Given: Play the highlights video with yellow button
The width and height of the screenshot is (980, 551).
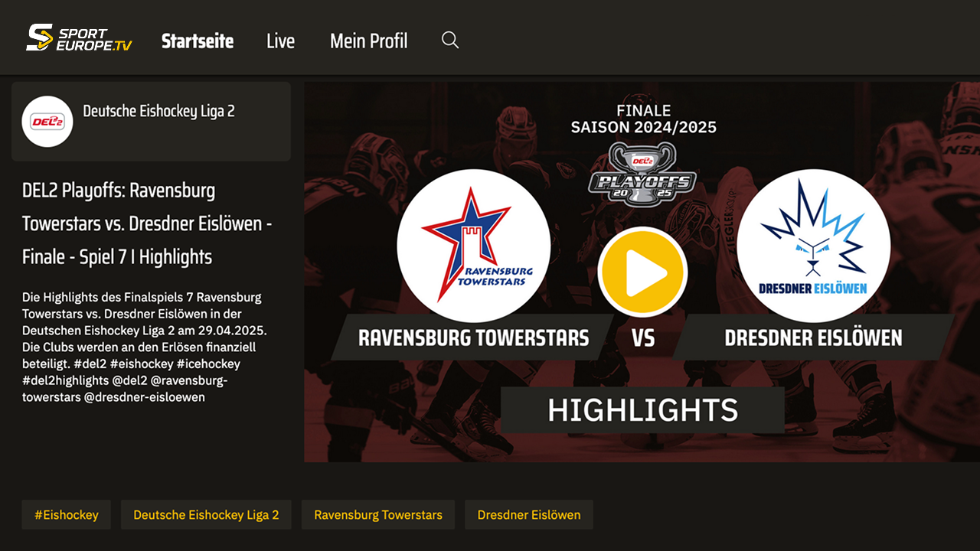Looking at the screenshot, I should coord(642,272).
